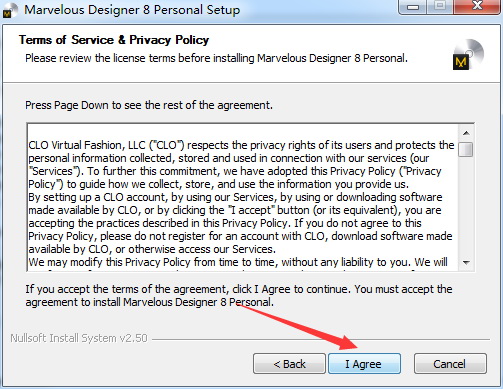Cancel the installation
Image resolution: width=503 pixels, height=389 pixels.
point(450,364)
